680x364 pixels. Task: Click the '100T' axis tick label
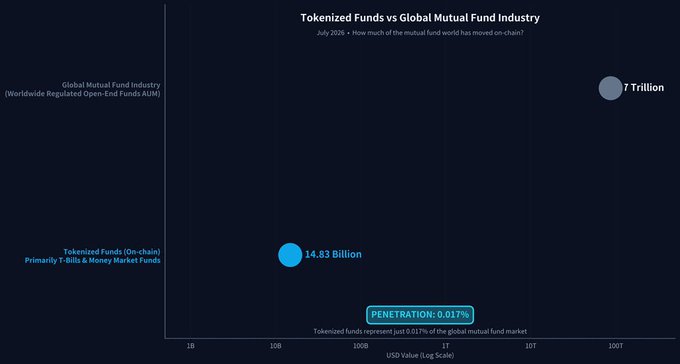[616, 346]
